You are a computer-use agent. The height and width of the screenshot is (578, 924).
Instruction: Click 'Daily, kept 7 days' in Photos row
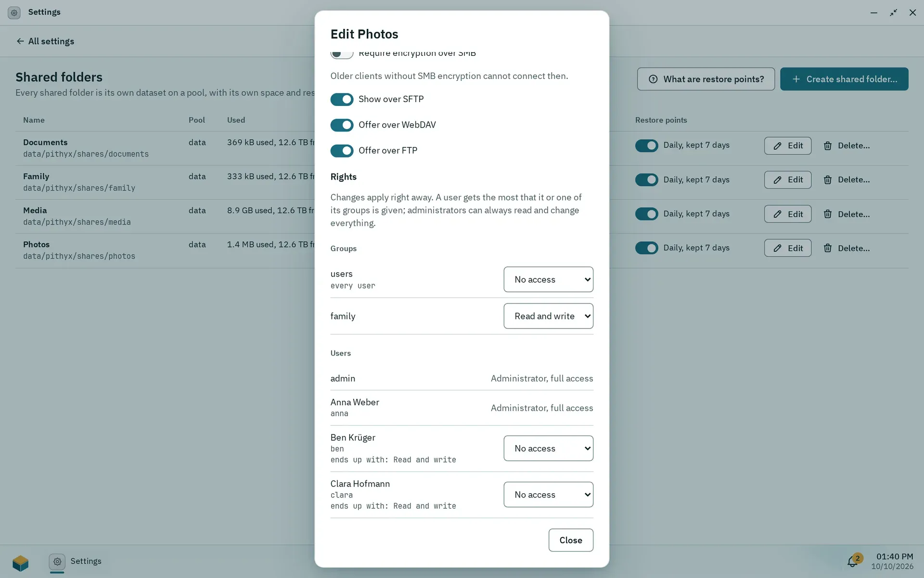coord(696,248)
